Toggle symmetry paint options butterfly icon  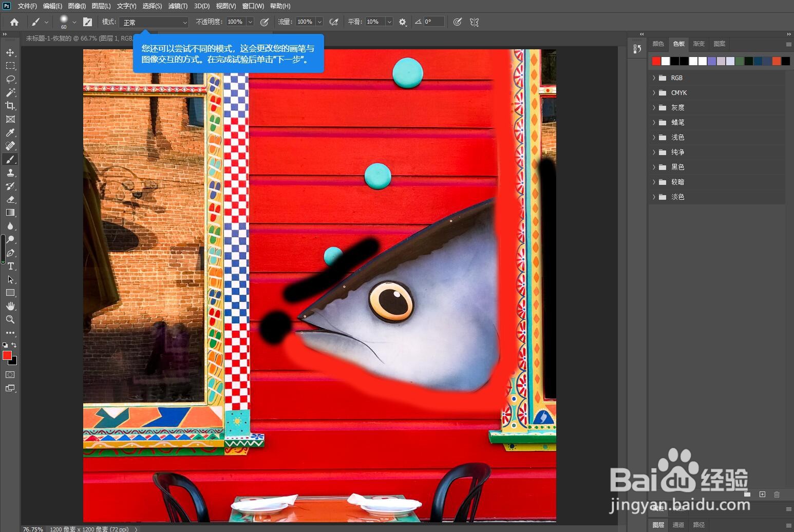pyautogui.click(x=474, y=22)
